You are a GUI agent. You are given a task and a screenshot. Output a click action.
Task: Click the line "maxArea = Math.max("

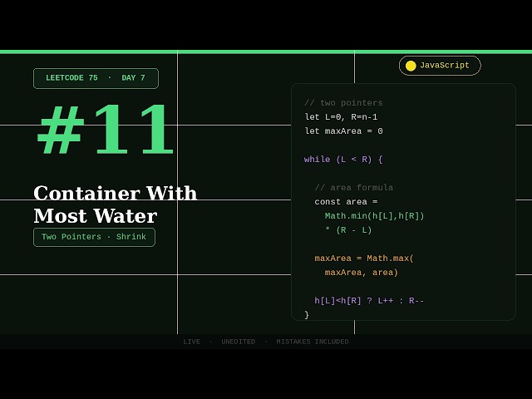(364, 259)
